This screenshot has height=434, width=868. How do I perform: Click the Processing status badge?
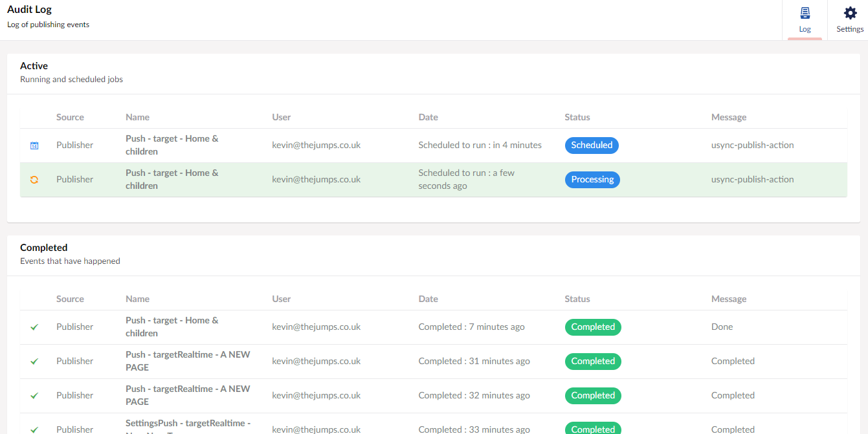[592, 179]
